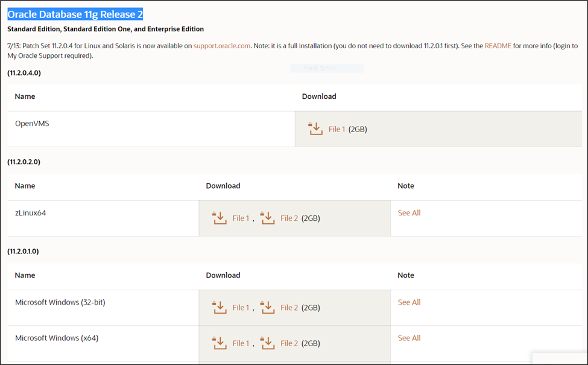Click See All for Microsoft Windows (32-bit)
The image size is (588, 365).
pos(409,302)
